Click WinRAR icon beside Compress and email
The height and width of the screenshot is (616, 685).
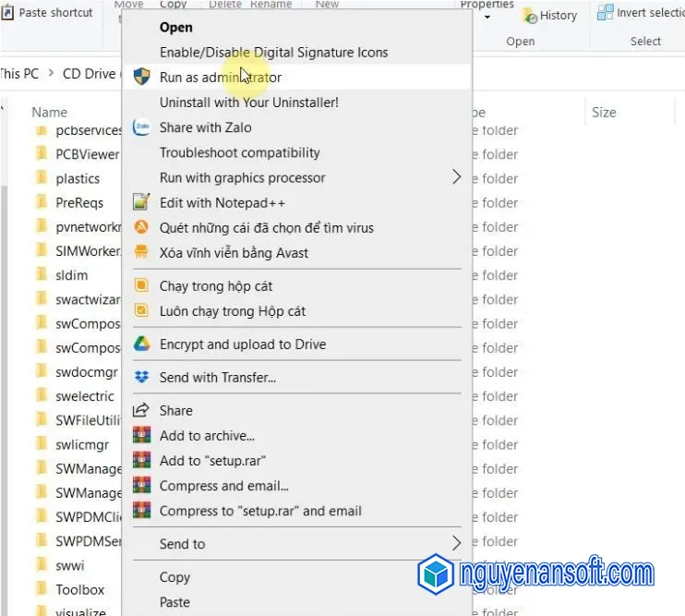tap(141, 486)
